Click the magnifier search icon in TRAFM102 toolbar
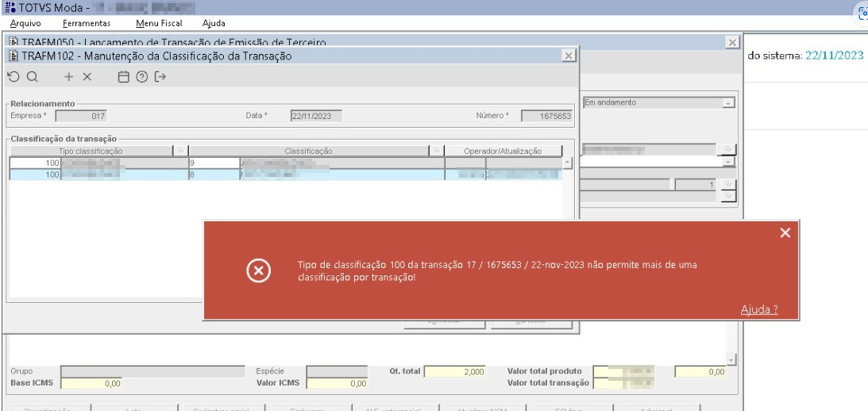This screenshot has width=868, height=411. point(32,77)
